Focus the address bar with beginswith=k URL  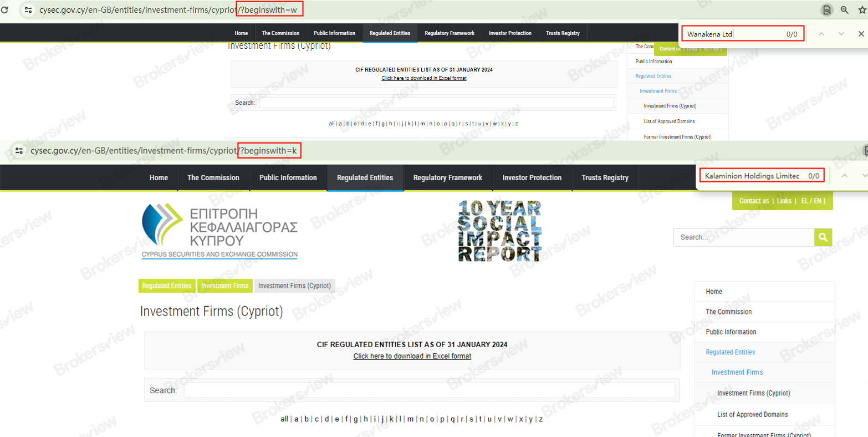165,151
